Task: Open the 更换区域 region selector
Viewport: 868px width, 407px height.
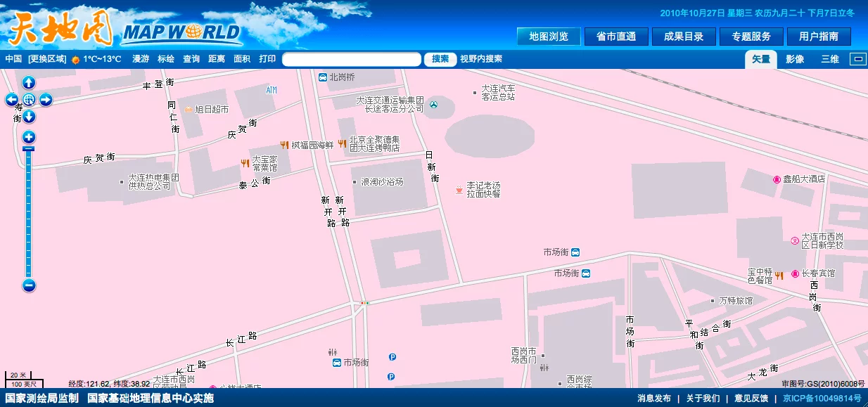Action: [47, 59]
